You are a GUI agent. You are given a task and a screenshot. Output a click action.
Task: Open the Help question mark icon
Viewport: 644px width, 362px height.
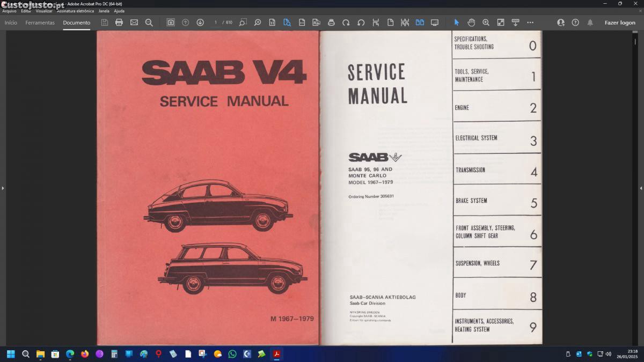[575, 23]
